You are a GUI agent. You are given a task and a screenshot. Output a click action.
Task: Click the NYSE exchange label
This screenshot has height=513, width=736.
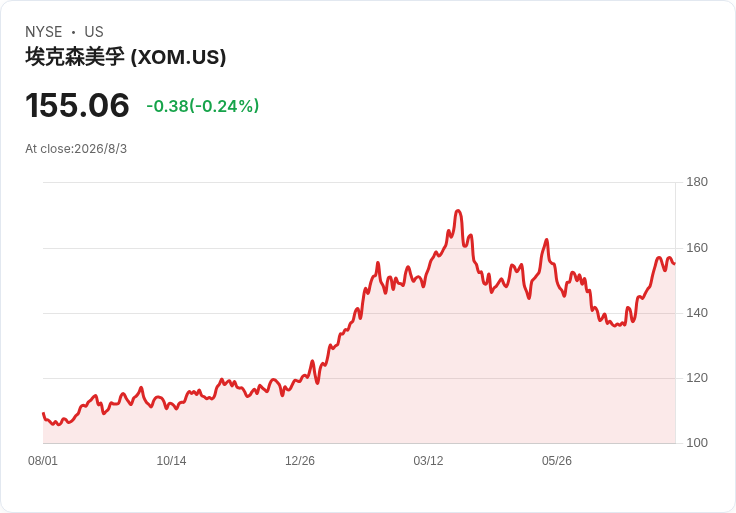click(x=44, y=32)
